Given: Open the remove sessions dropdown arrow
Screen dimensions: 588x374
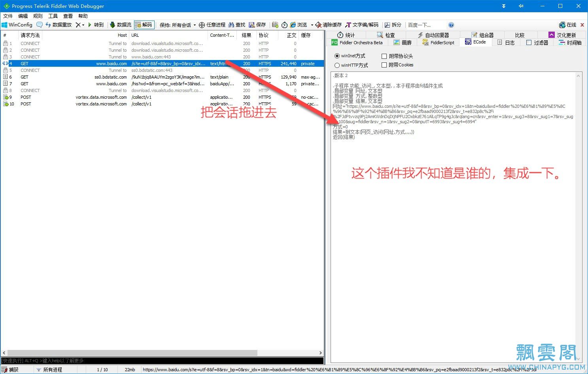Looking at the screenshot, I should pos(83,25).
